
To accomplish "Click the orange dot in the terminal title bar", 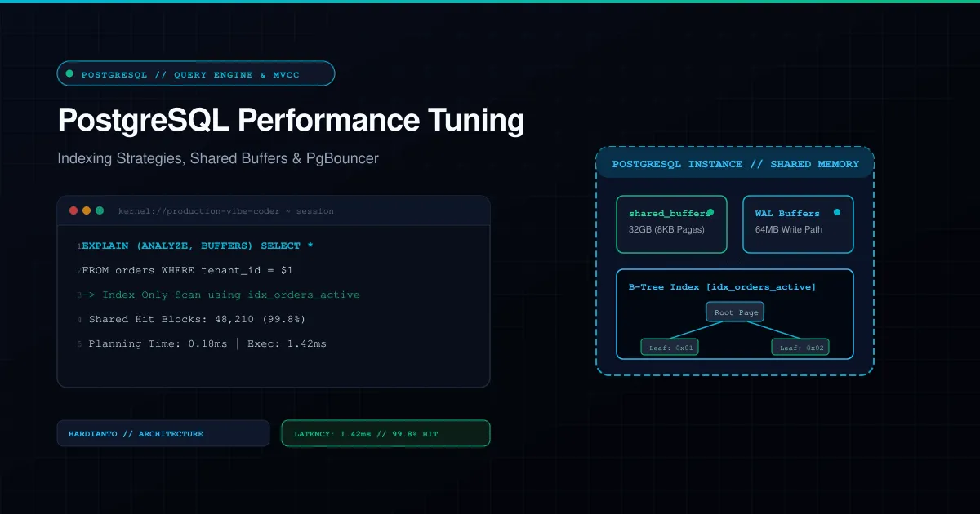I will click(87, 210).
